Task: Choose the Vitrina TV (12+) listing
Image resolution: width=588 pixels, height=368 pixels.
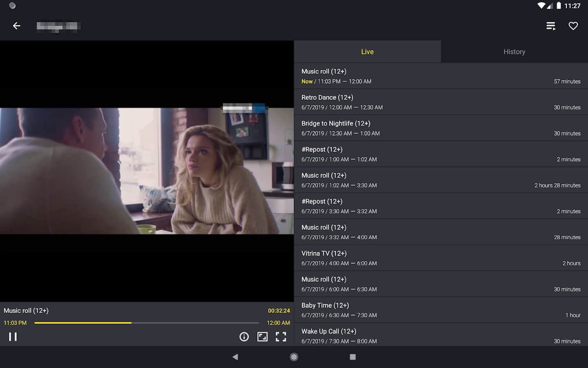Action: click(441, 258)
